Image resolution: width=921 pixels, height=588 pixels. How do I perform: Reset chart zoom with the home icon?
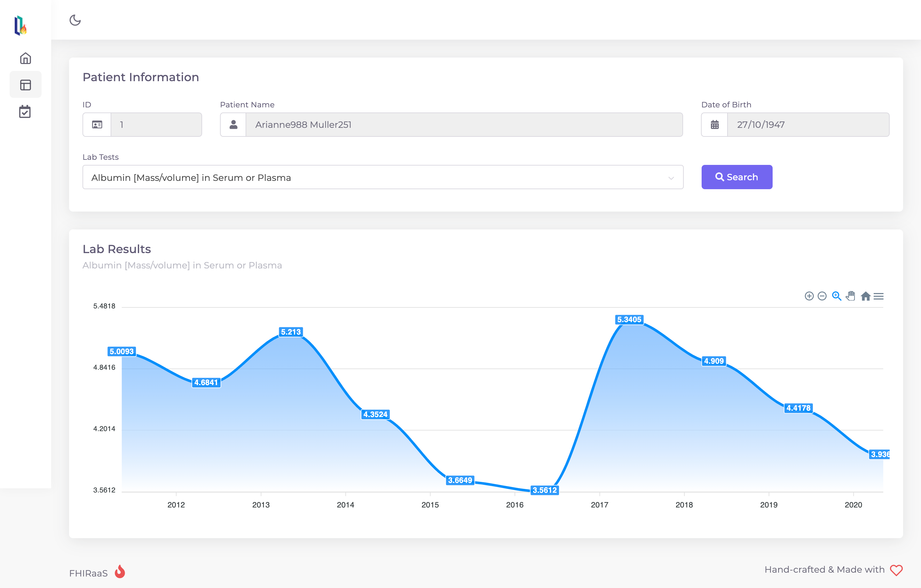[x=866, y=296]
